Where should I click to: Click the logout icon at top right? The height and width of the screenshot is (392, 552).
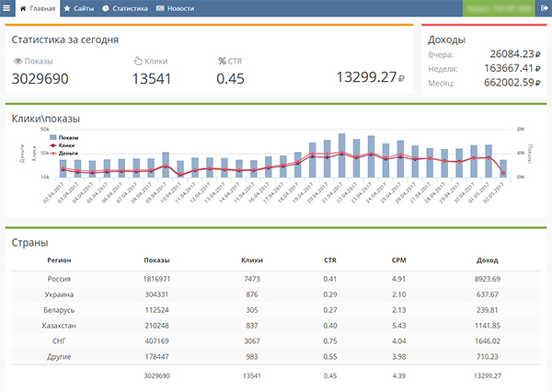543,7
